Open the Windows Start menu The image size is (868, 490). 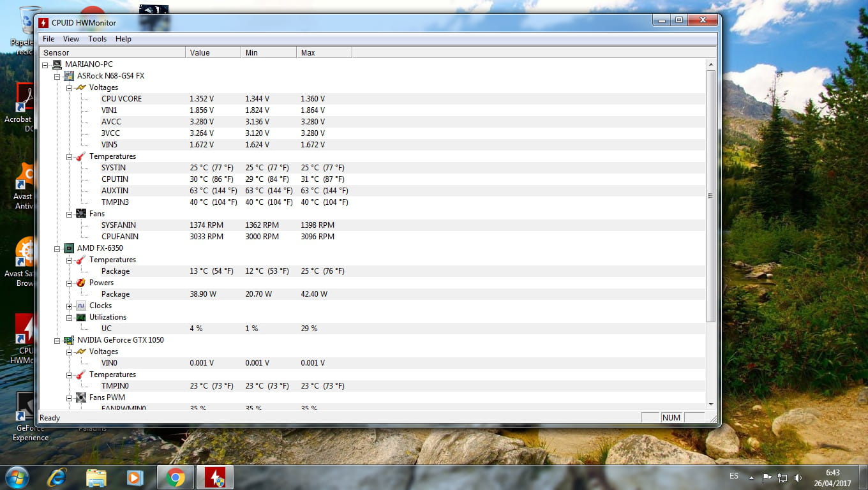click(x=16, y=477)
